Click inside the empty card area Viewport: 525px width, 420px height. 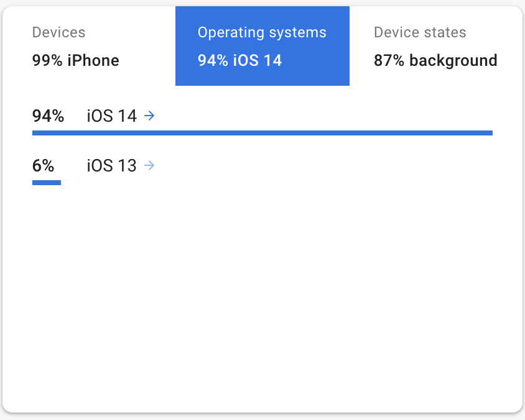(x=262, y=292)
